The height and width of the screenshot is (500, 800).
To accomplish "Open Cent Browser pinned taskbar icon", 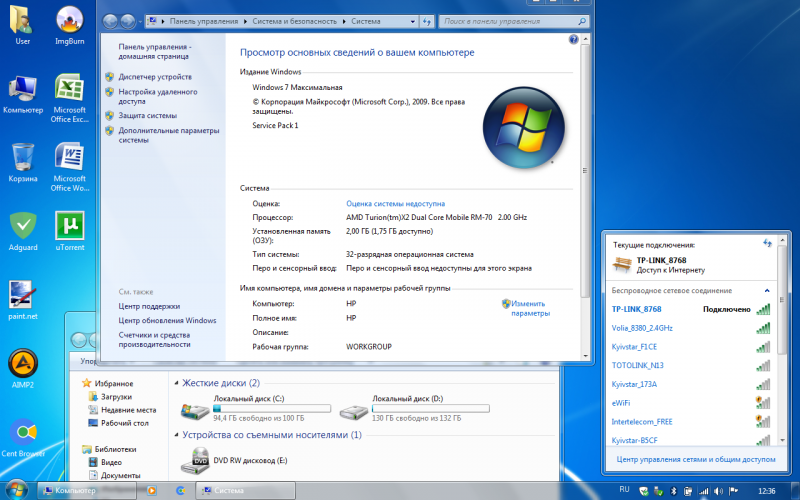I will click(x=181, y=491).
